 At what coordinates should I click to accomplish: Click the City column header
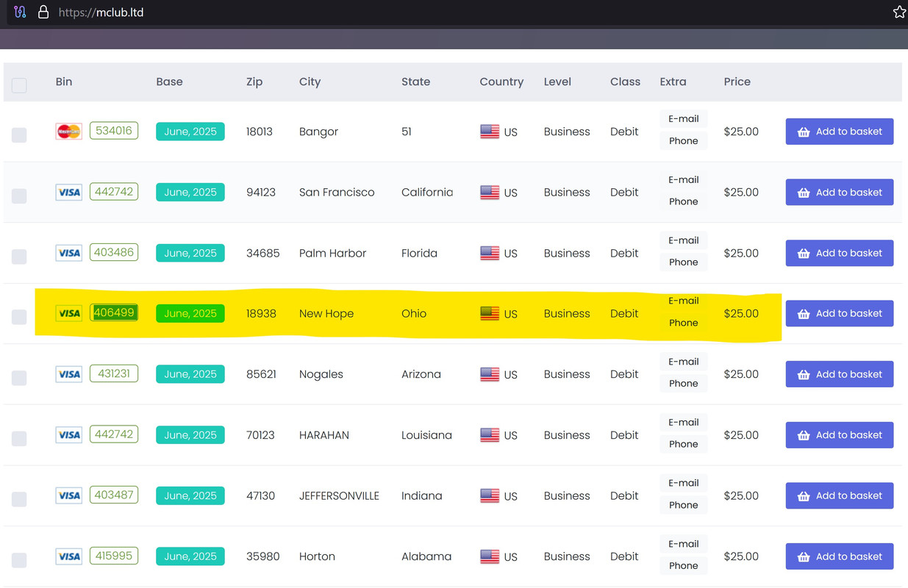(310, 82)
